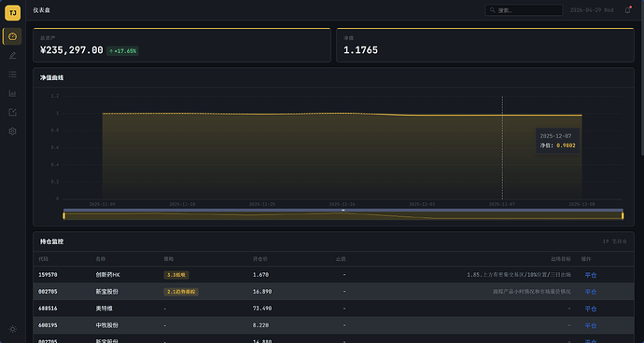Click the 跟踪产品小时情况 exit target note

click(532, 292)
